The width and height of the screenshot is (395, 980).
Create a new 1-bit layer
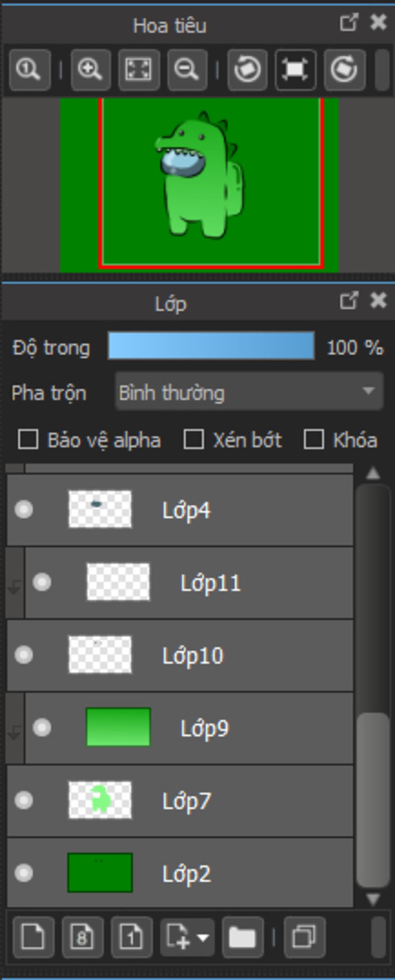(x=132, y=937)
